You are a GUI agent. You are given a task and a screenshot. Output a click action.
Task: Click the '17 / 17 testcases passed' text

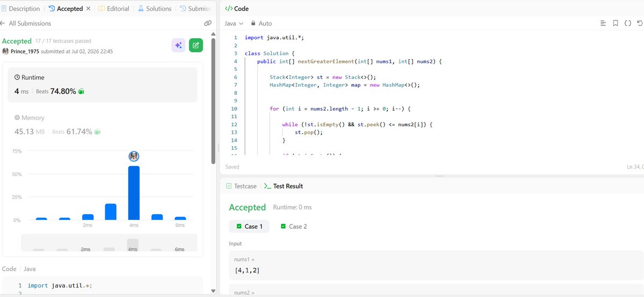click(63, 41)
